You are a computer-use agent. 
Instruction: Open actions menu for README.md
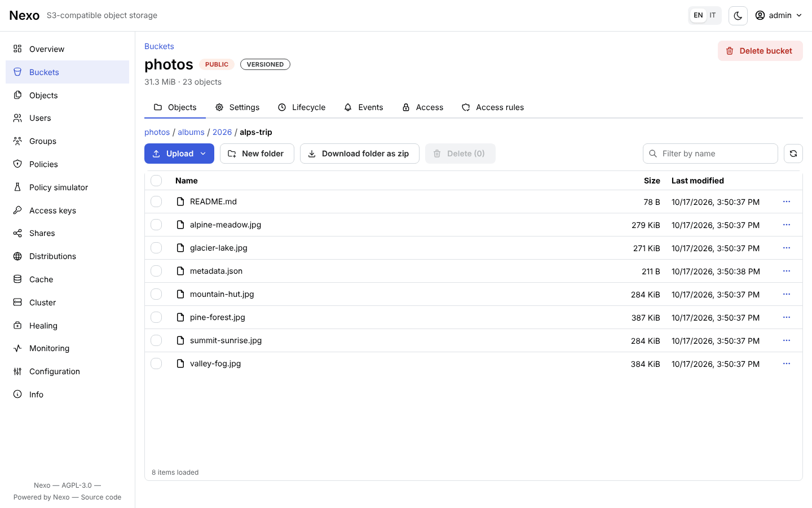point(787,202)
